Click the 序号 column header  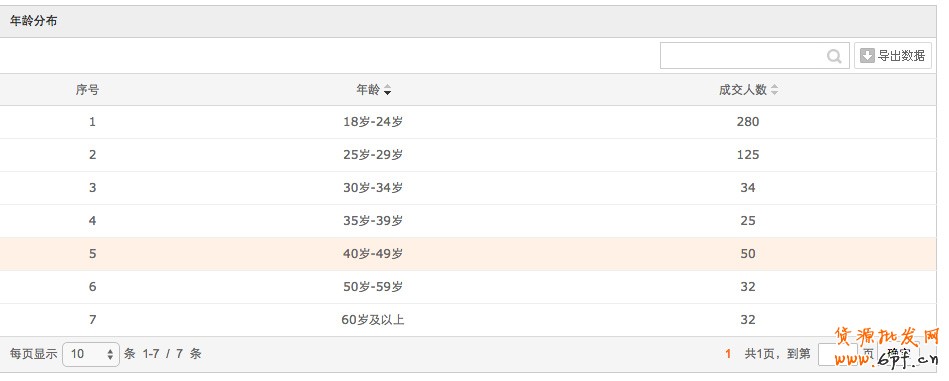[87, 90]
